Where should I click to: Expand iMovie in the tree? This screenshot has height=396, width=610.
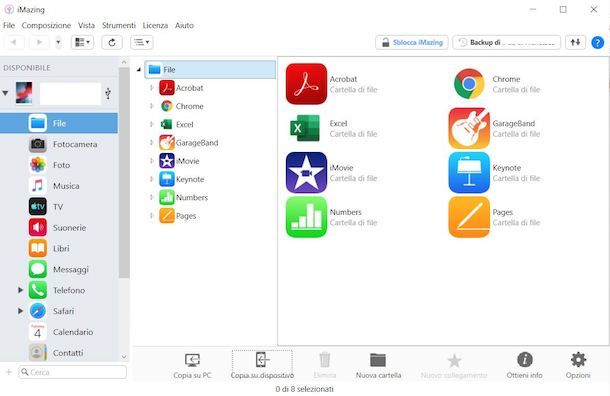click(152, 161)
